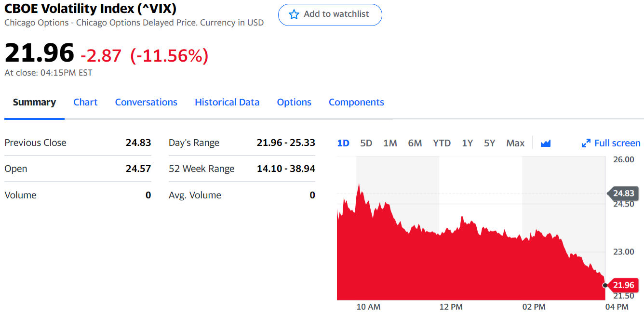
Task: Click the 12 PM chart axis label
Action: 451,307
